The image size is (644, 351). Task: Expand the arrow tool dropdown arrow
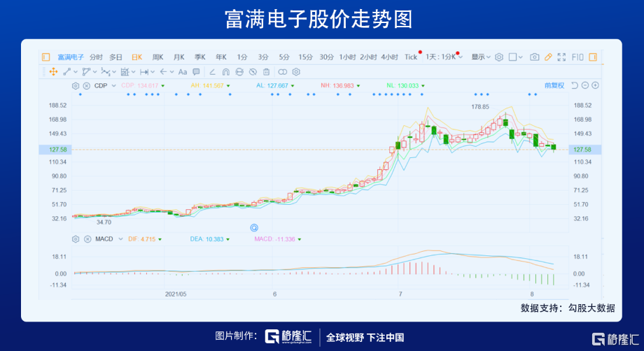tap(172, 72)
